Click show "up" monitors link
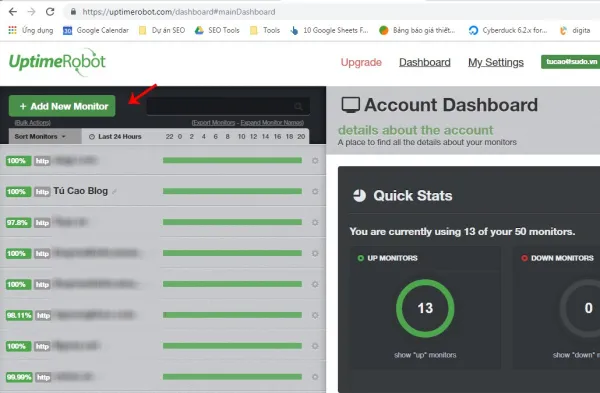Viewport: 600px width, 393px height. pos(425,355)
